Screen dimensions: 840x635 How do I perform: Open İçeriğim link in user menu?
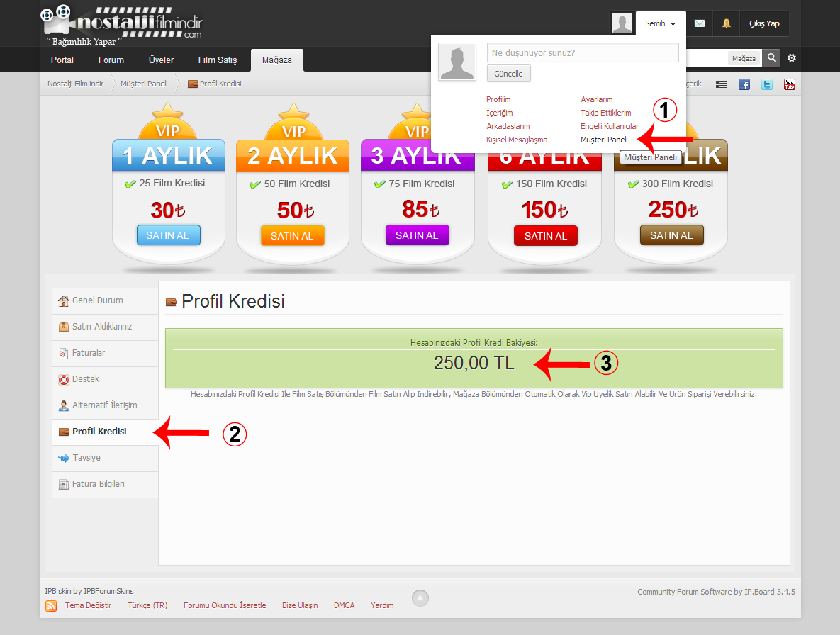(499, 113)
